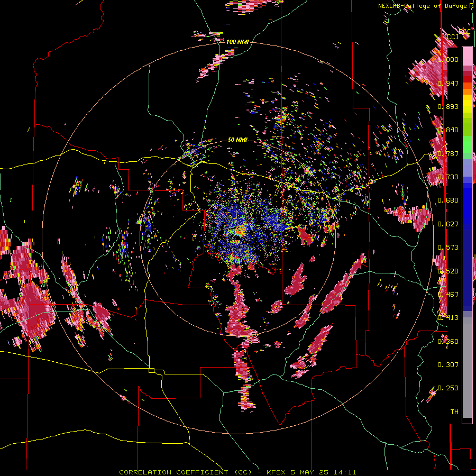Select the 0.947 legend value
Image resolution: width=476 pixels, height=476 pixels.
click(x=448, y=83)
